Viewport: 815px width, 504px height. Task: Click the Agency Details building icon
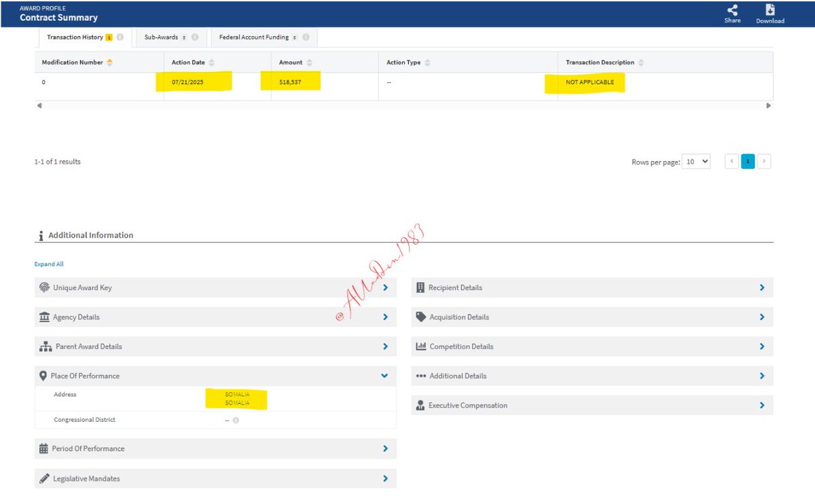[45, 317]
